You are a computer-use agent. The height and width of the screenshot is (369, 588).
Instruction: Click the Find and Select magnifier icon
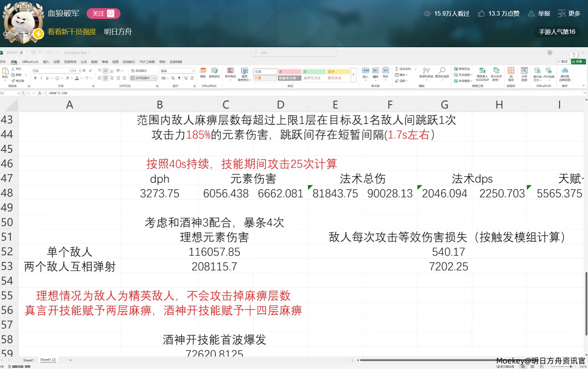442,72
